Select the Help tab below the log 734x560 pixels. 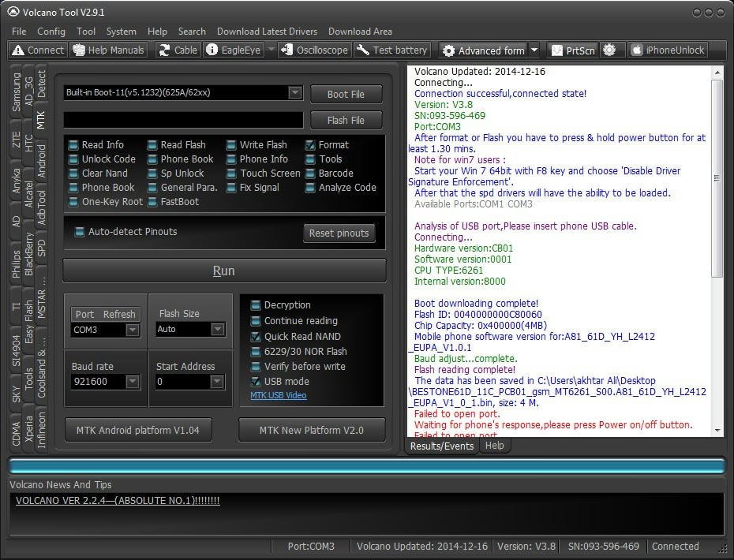pos(494,446)
